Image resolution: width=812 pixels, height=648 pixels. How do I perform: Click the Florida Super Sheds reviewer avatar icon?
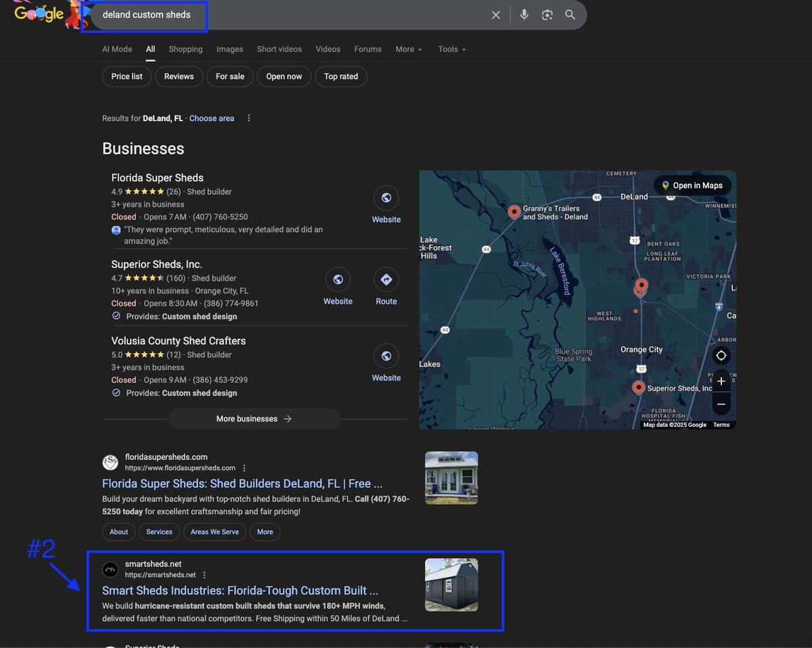(116, 230)
